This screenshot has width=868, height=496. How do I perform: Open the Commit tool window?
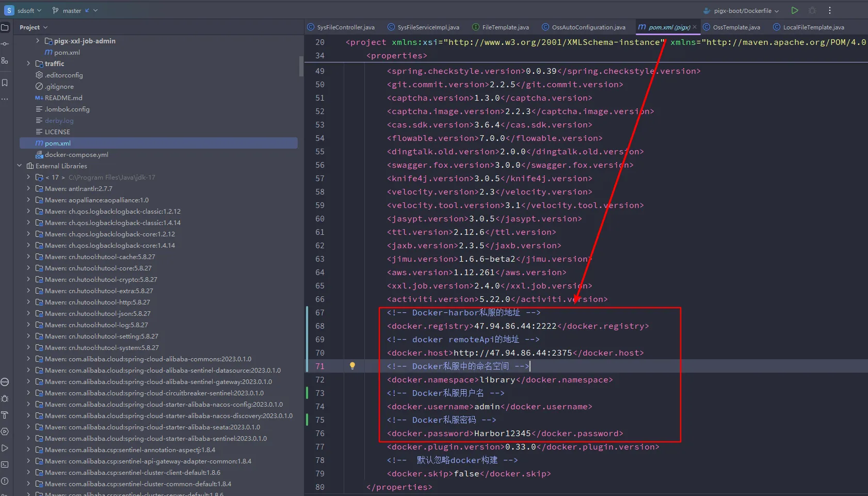pos(5,44)
